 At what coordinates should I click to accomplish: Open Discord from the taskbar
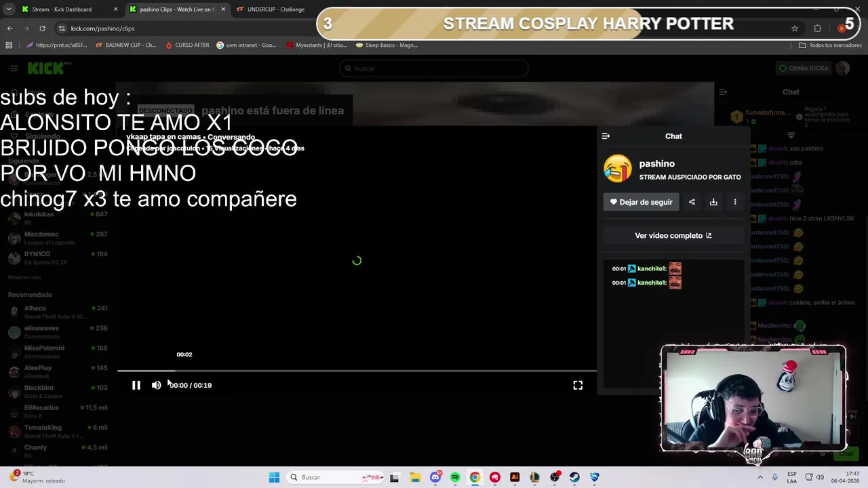(x=435, y=477)
